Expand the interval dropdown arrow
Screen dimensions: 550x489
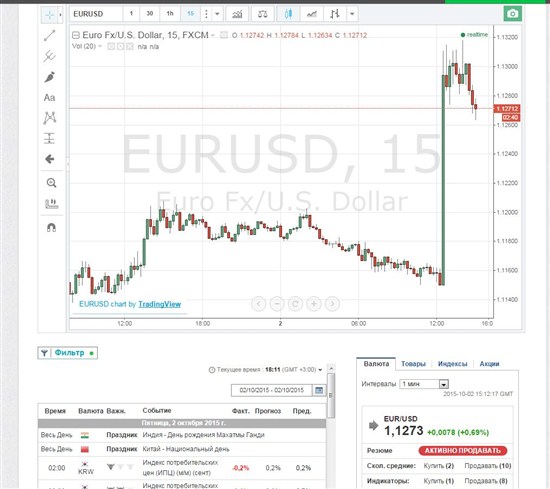point(217,14)
